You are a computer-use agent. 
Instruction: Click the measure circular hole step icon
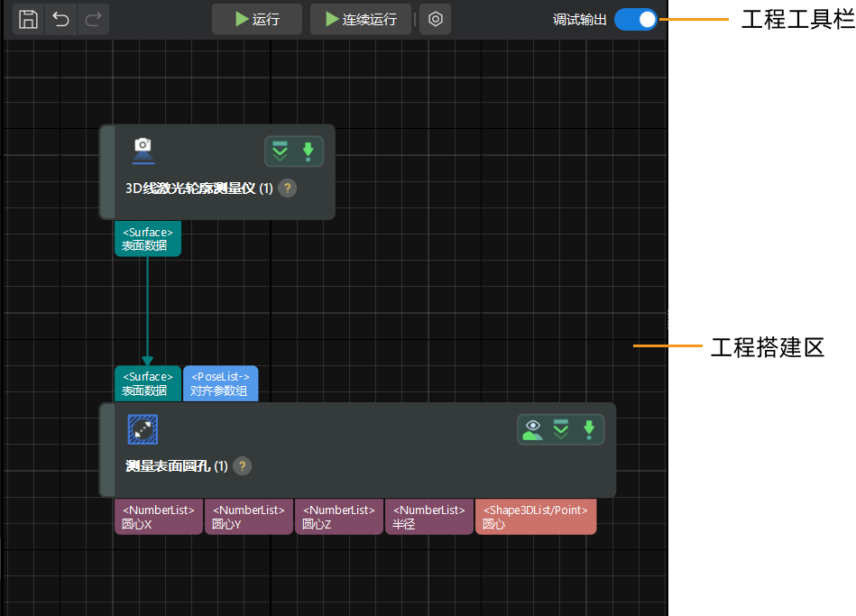pyautogui.click(x=143, y=429)
